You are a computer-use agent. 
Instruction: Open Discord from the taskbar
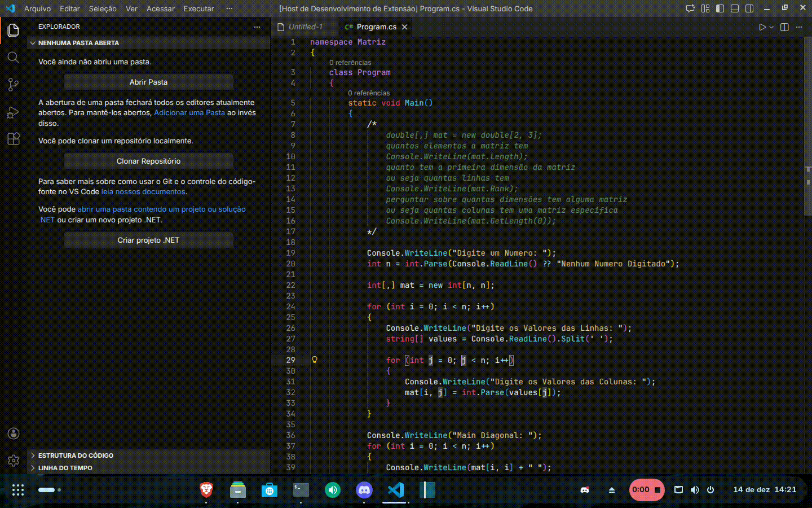click(x=364, y=490)
